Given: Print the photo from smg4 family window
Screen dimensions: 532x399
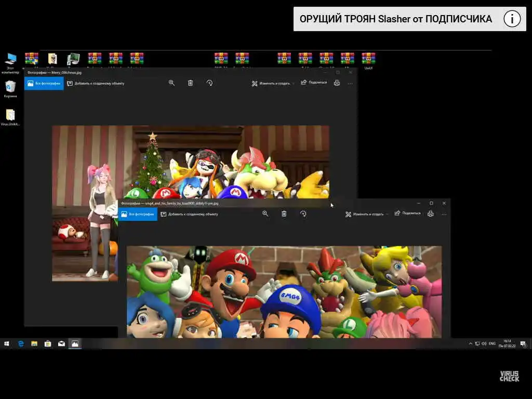Looking at the screenshot, I should coord(431,214).
